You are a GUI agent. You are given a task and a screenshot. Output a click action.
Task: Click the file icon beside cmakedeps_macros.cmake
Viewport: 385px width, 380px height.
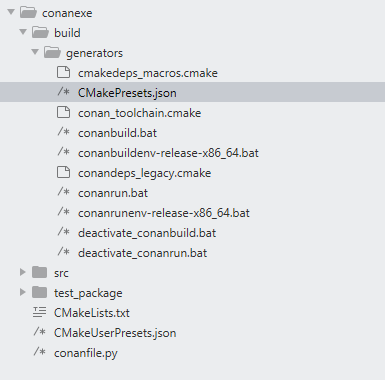pos(63,72)
